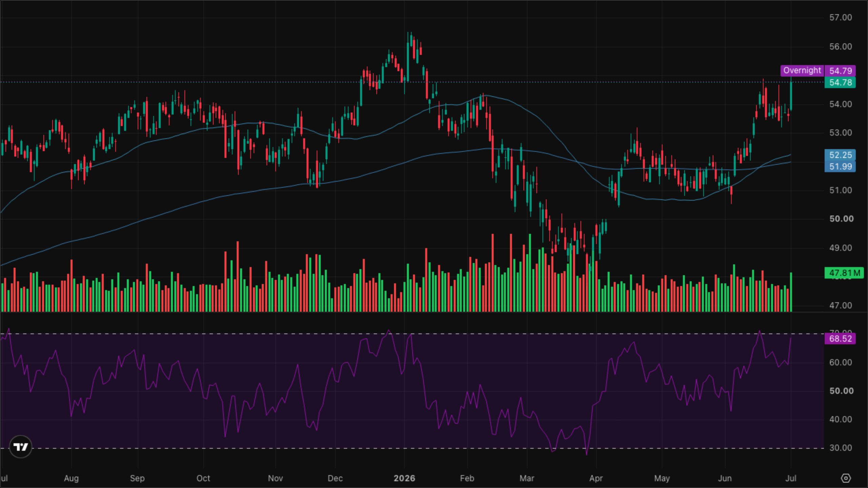Click the 50.00 level on price scale
The width and height of the screenshot is (868, 488).
841,219
